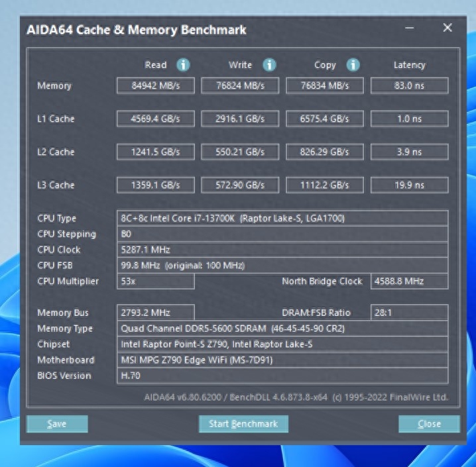
Task: Click the CPU Stepping field B0
Action: 282,234
